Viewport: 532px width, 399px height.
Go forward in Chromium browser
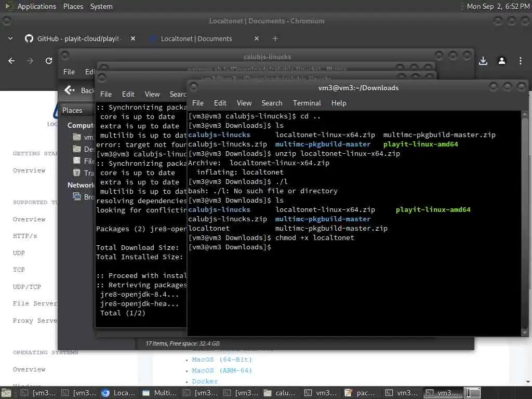coord(30,61)
